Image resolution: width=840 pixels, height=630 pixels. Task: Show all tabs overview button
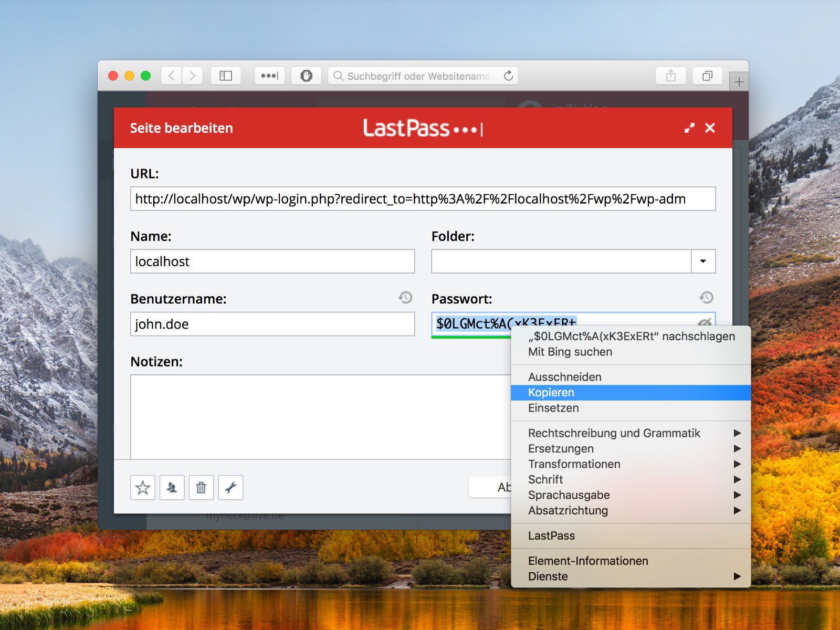[x=707, y=76]
